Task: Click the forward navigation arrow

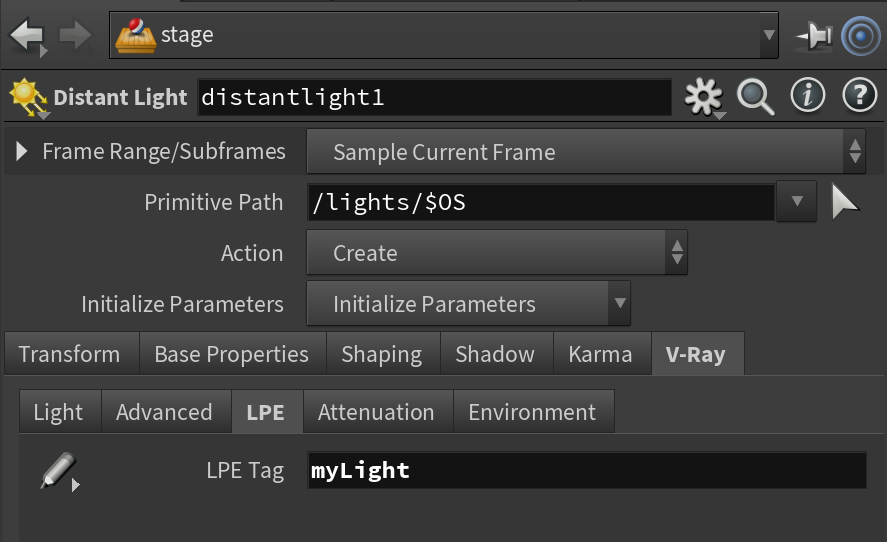Action: (76, 36)
